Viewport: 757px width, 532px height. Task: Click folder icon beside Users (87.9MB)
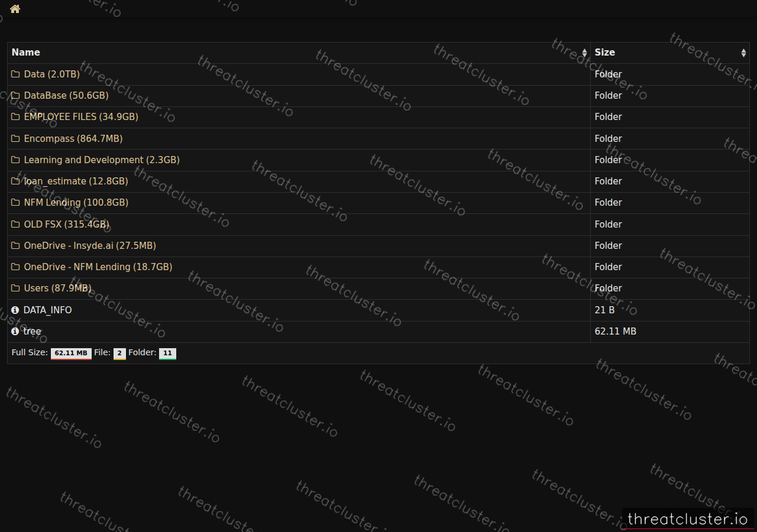15,288
